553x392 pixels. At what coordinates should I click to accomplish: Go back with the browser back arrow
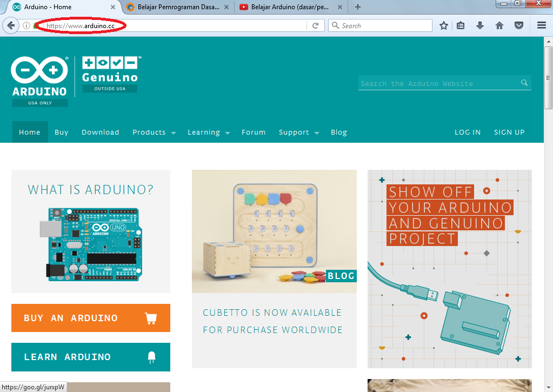(x=11, y=25)
